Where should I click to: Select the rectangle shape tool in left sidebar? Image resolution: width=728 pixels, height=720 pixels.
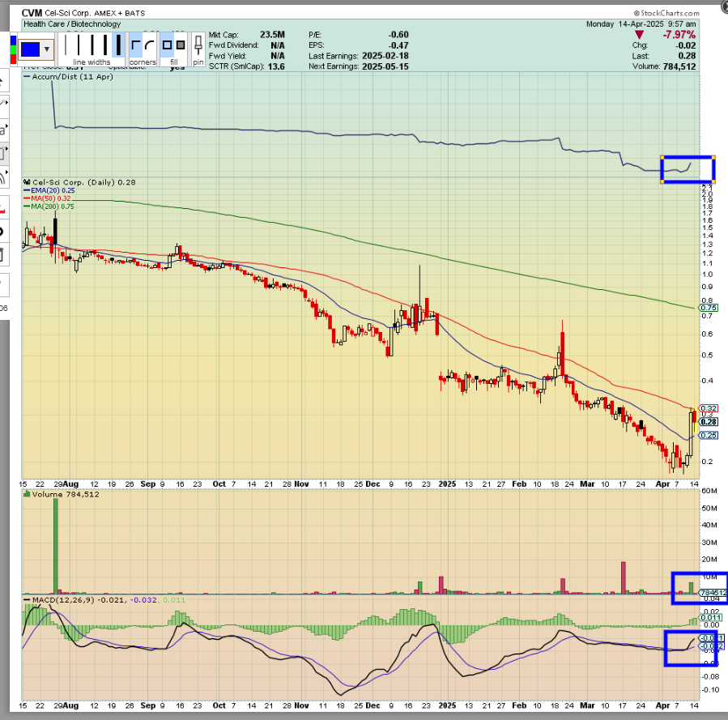tap(3, 153)
